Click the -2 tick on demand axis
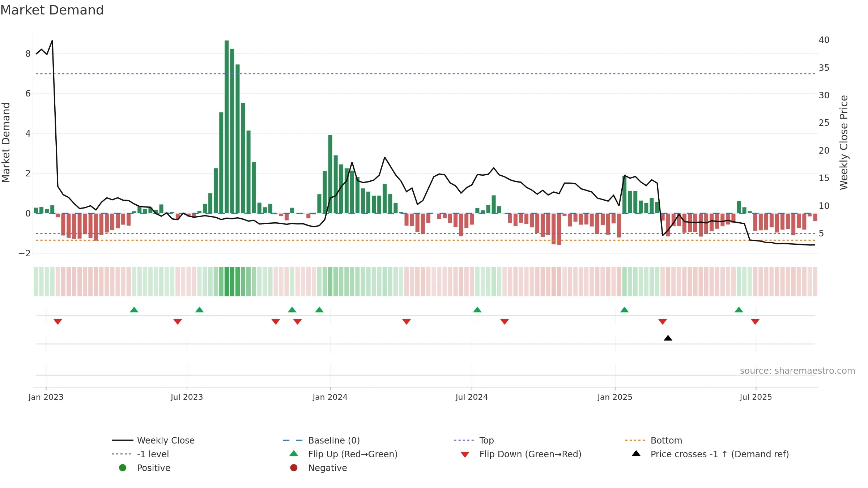 tap(25, 253)
